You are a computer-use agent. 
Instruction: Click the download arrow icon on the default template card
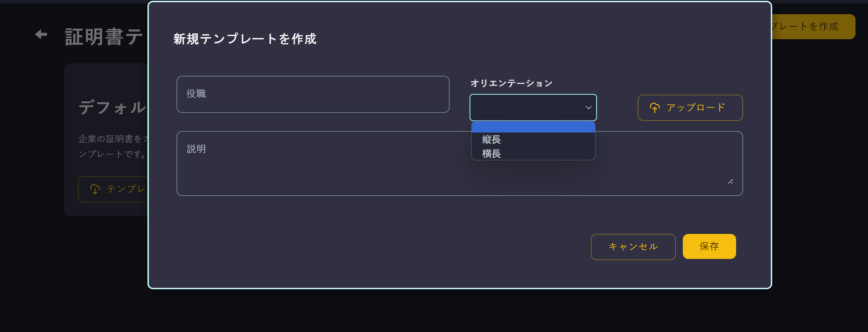click(95, 189)
